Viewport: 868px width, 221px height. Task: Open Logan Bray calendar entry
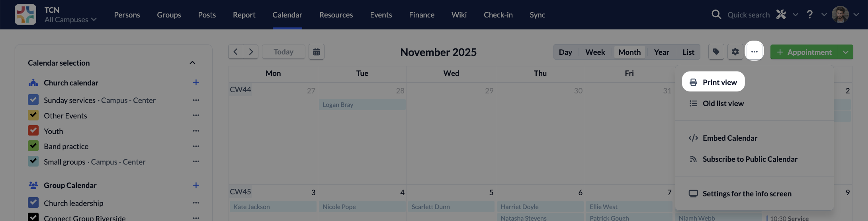[362, 105]
